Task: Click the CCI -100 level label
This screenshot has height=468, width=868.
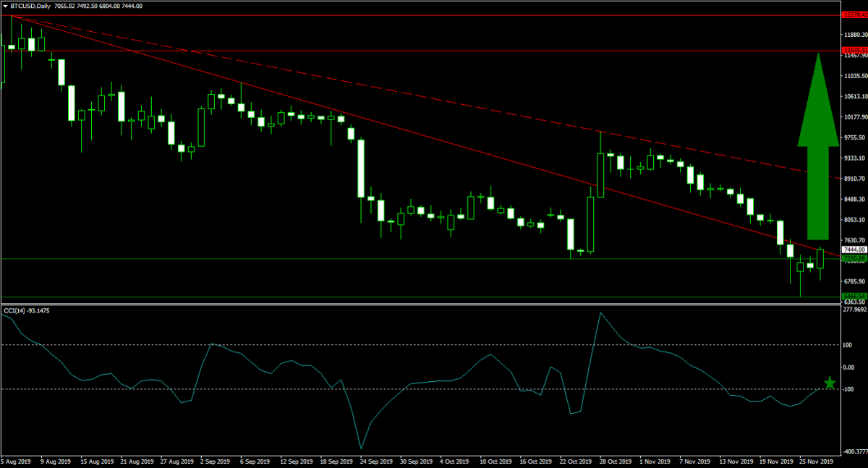Action: click(x=849, y=389)
